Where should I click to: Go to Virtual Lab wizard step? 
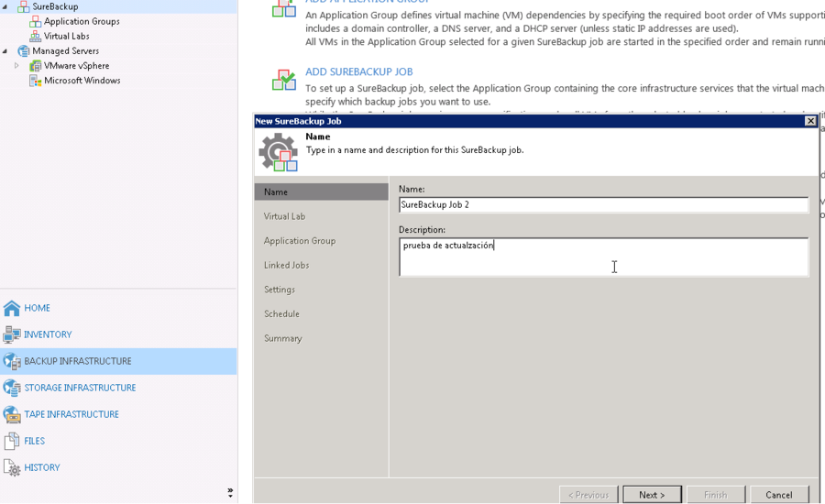[284, 217]
